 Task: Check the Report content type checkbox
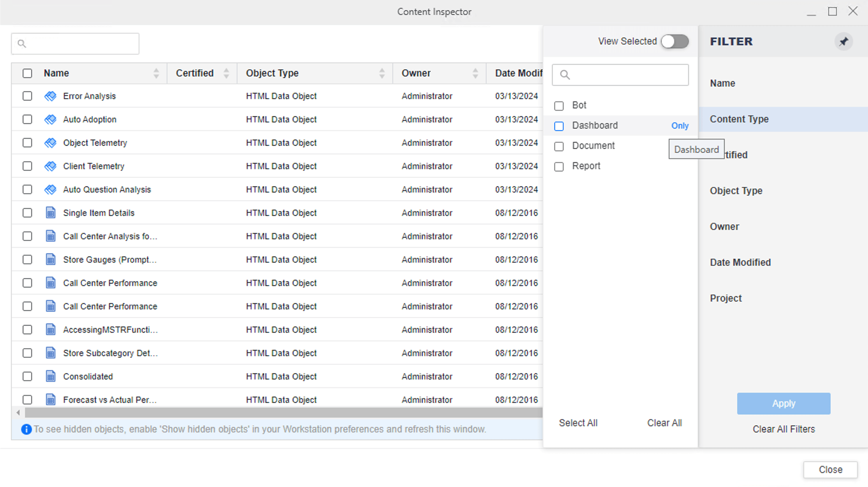[559, 167]
